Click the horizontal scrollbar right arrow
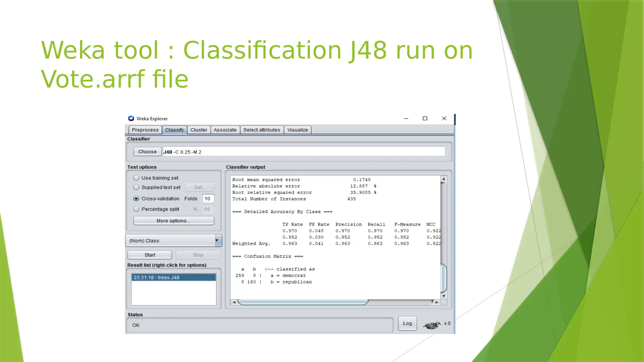The image size is (644, 362). coord(437,302)
